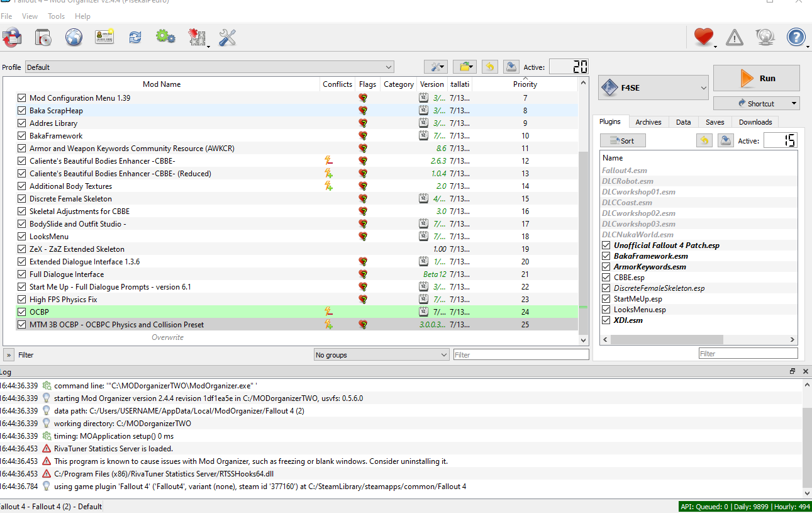
Task: Click the plugin list horizontal scrollbar
Action: (667, 340)
